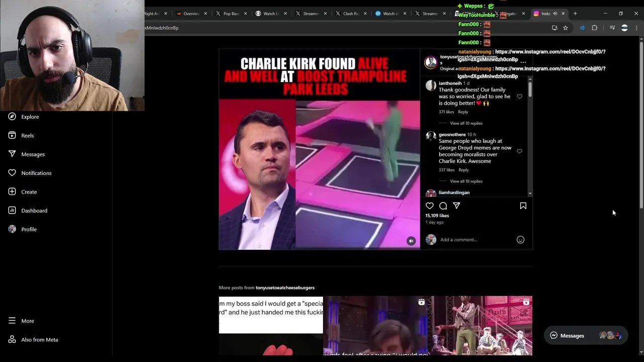Like ianthoneih's comment
This screenshot has height=362, width=644.
click(x=520, y=97)
